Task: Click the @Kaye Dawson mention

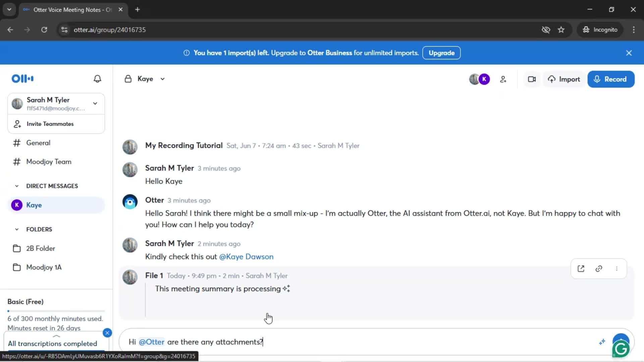Action: click(246, 257)
